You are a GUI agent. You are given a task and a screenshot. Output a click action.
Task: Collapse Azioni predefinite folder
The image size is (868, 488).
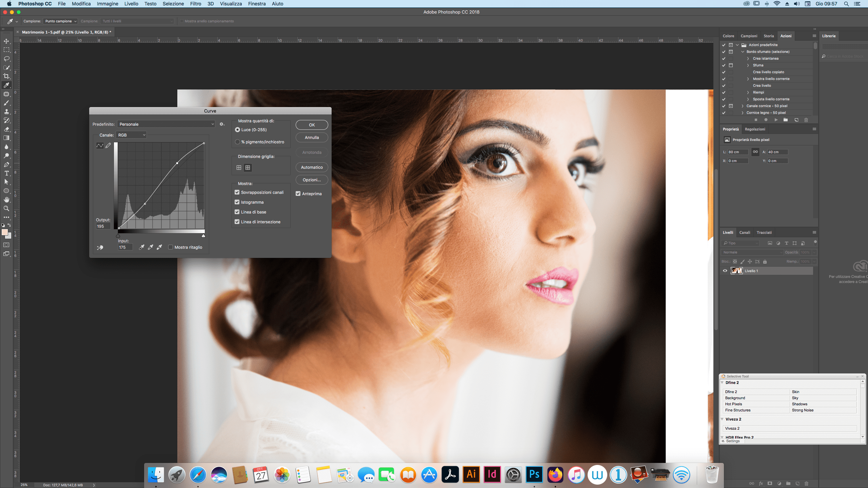pyautogui.click(x=737, y=45)
